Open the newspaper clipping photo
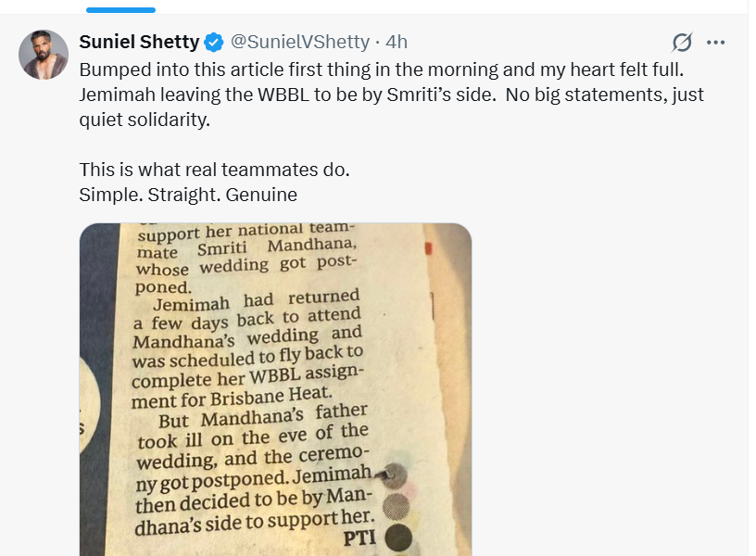The image size is (756, 556). pyautogui.click(x=275, y=389)
